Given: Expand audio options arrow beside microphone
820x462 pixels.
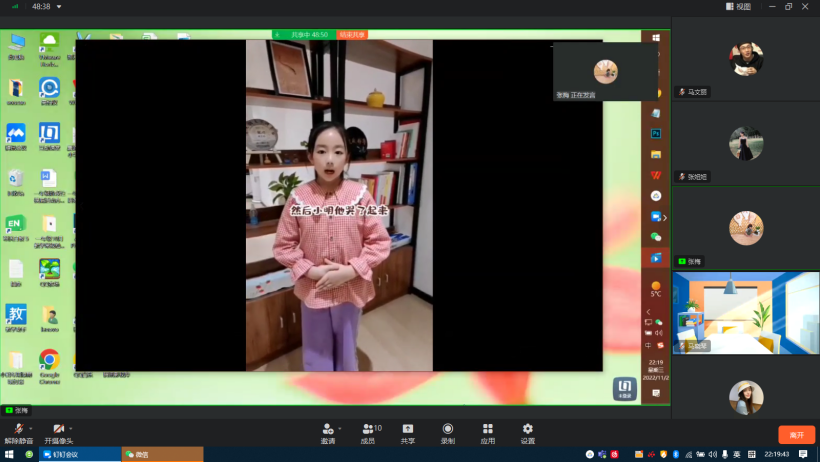Looking at the screenshot, I should click(30, 427).
